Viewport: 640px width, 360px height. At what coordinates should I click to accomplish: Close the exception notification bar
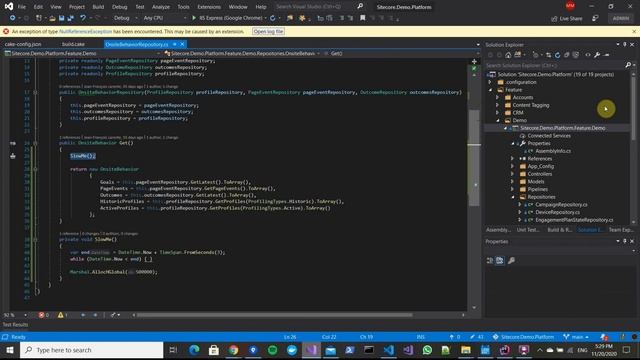(x=634, y=31)
